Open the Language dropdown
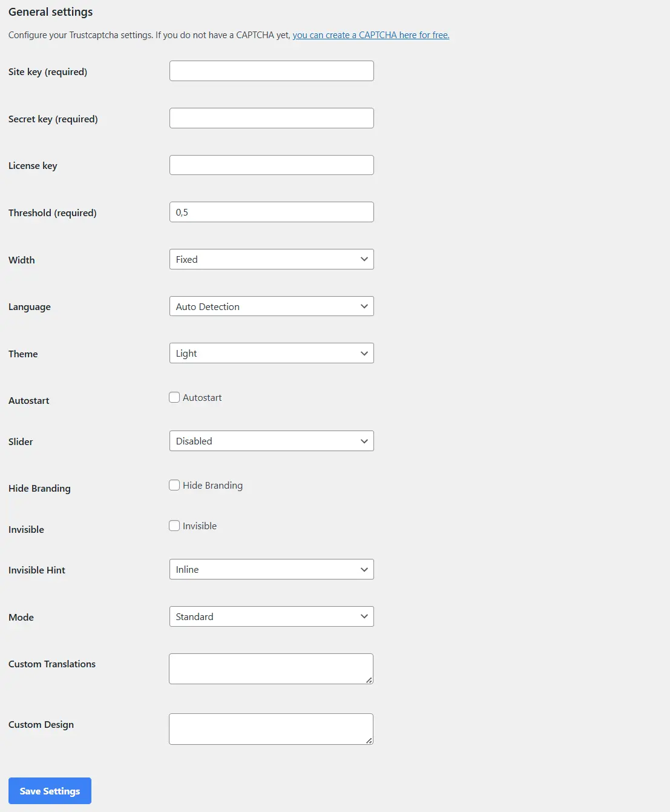This screenshot has height=812, width=670. pyautogui.click(x=271, y=306)
